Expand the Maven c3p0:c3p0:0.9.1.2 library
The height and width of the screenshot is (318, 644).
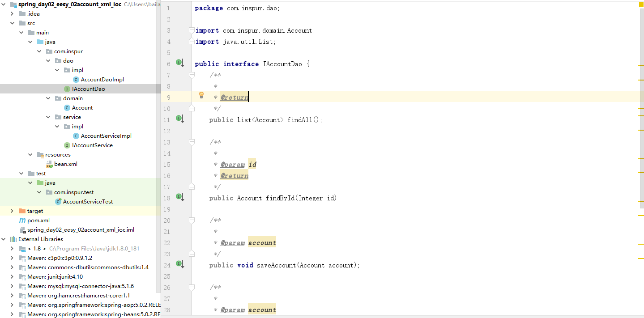(x=13, y=258)
